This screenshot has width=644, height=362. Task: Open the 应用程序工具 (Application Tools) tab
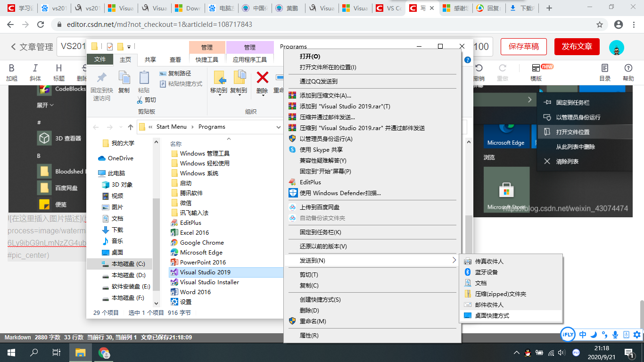[x=250, y=60]
